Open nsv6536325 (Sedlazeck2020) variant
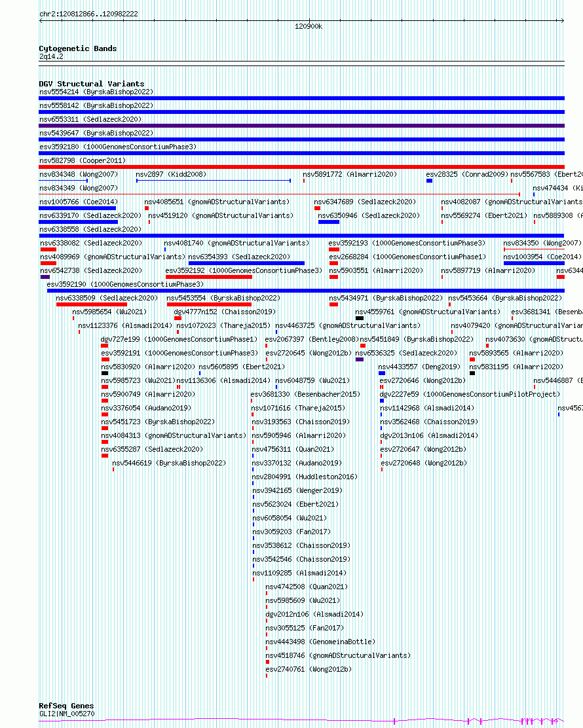Screen dimensions: 583x728 (x=406, y=353)
